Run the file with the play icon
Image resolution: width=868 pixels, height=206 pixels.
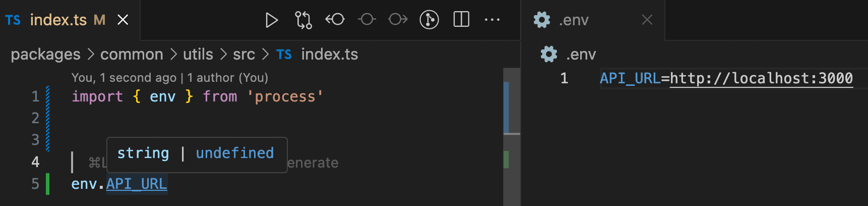coord(272,20)
